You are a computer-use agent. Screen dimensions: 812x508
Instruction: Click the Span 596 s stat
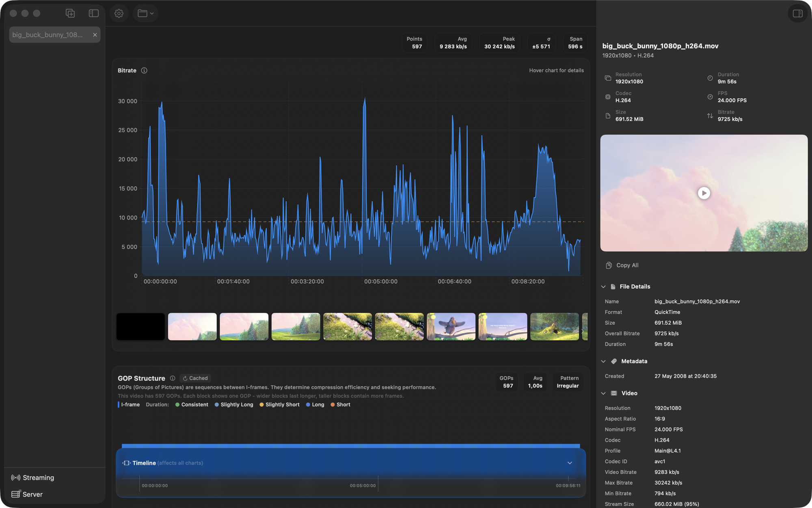point(575,43)
